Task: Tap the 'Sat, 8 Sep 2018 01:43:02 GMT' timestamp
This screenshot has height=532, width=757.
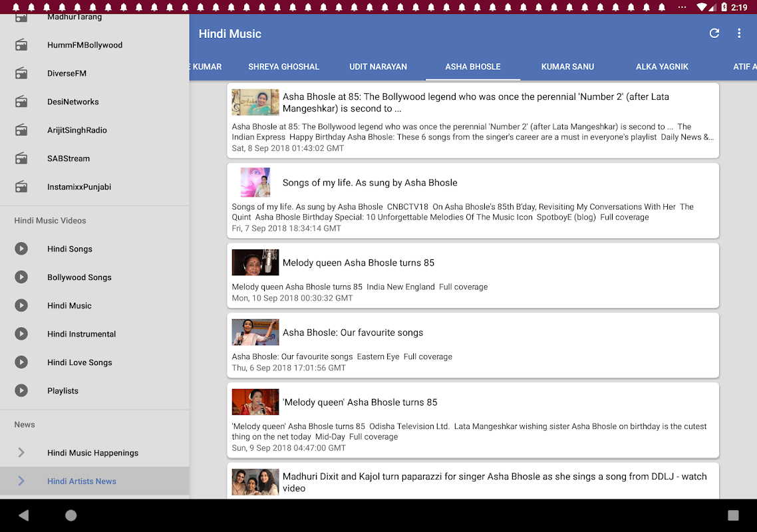Action: tap(288, 148)
